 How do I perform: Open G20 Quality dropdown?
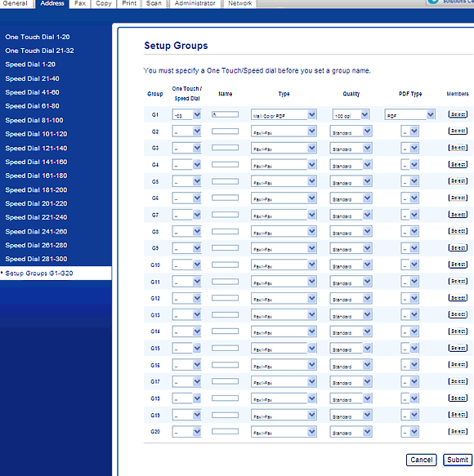point(351,432)
